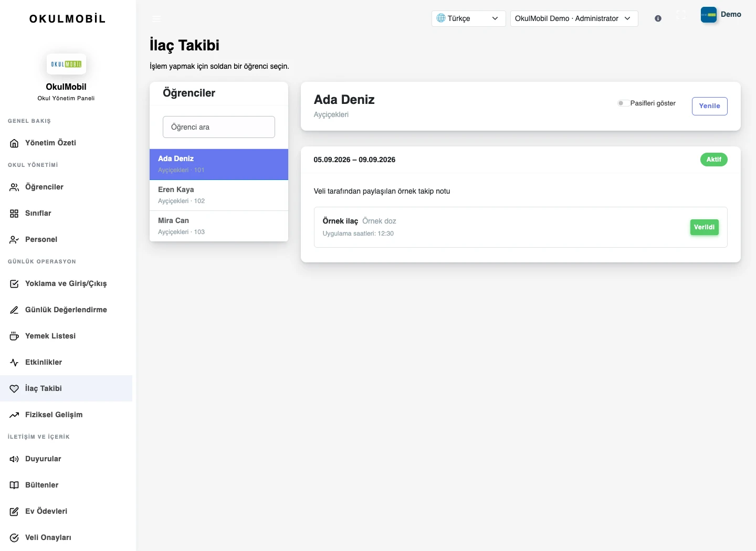Open Yönetim Özeti in the sidebar

click(x=66, y=143)
